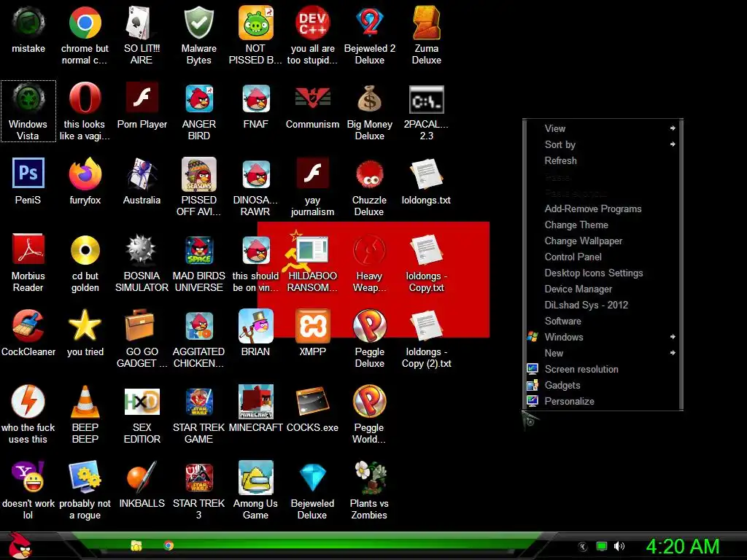Open the Communism desktop icon
Image resolution: width=747 pixels, height=560 pixels.
click(312, 98)
